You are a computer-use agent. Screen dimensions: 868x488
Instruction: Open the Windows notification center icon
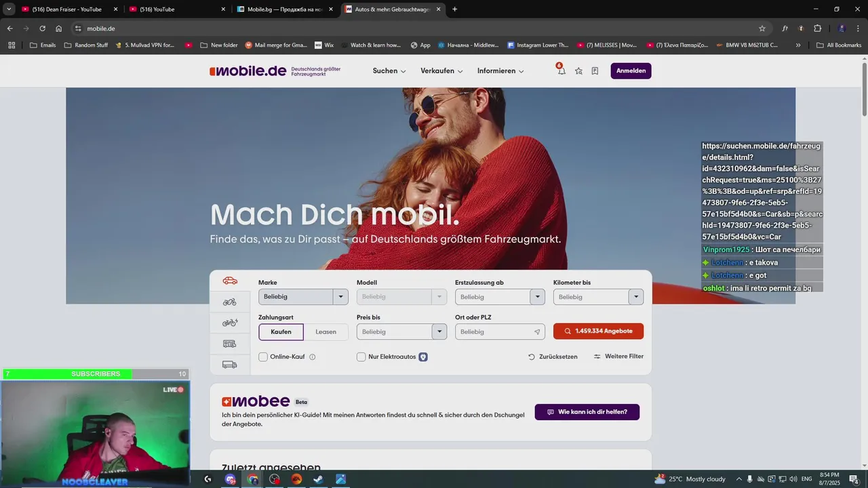(x=854, y=479)
